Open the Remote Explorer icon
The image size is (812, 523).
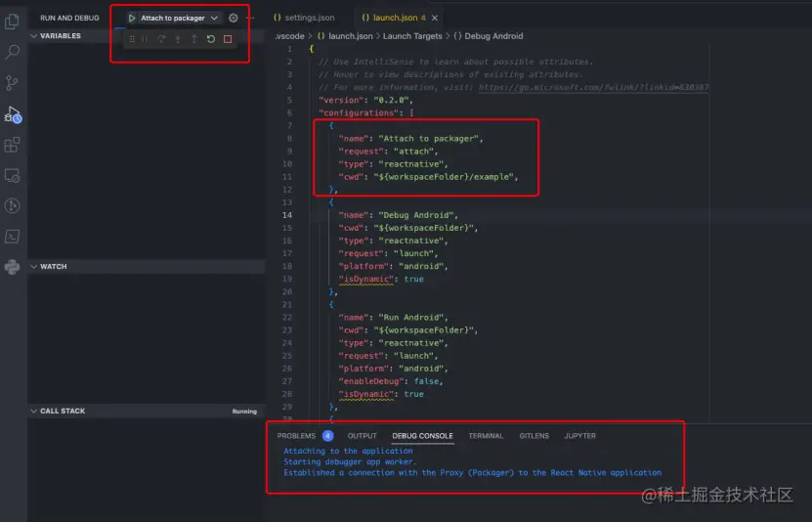click(x=12, y=176)
